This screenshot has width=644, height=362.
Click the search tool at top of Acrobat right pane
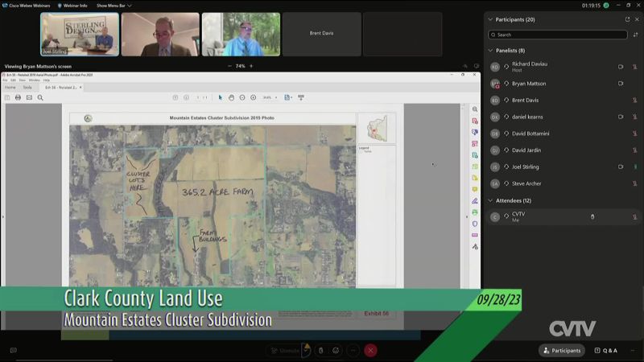tap(475, 109)
